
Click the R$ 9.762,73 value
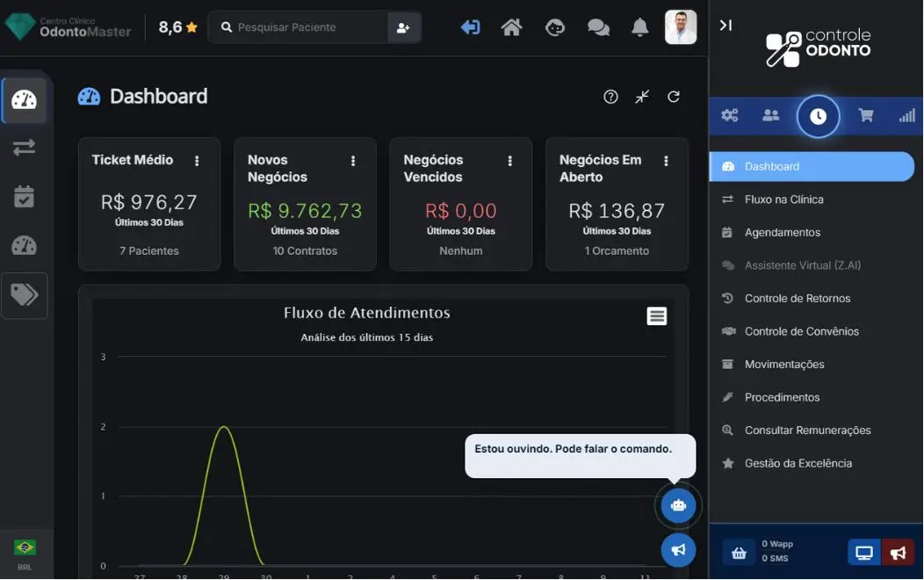(305, 211)
